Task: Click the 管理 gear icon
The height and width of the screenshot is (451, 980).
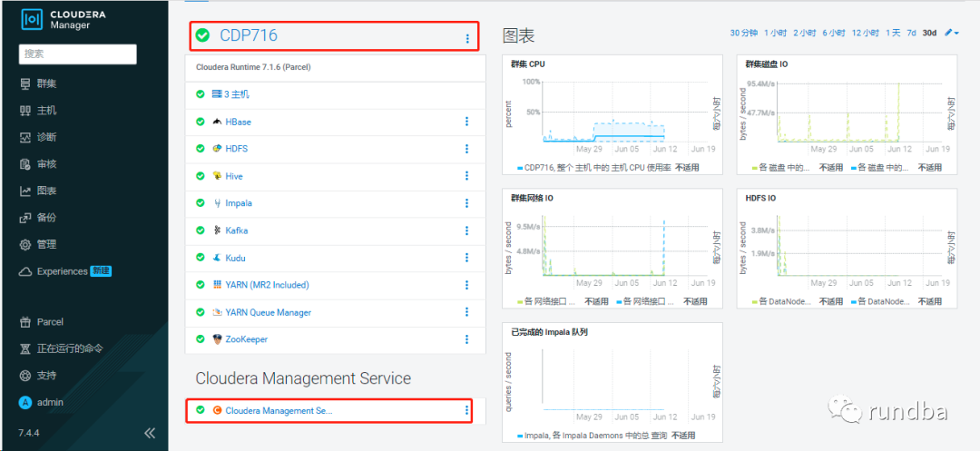Action: coord(25,245)
